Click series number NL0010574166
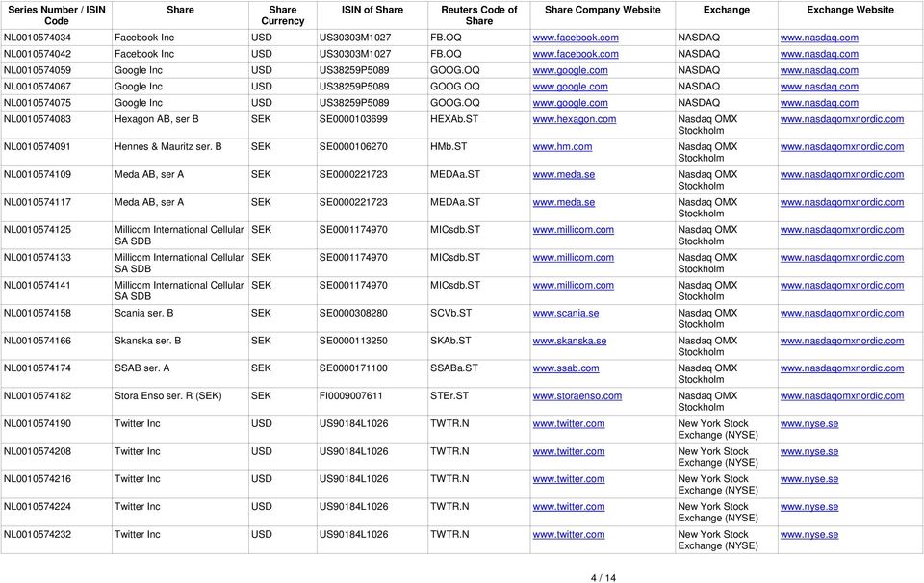 [x=38, y=341]
